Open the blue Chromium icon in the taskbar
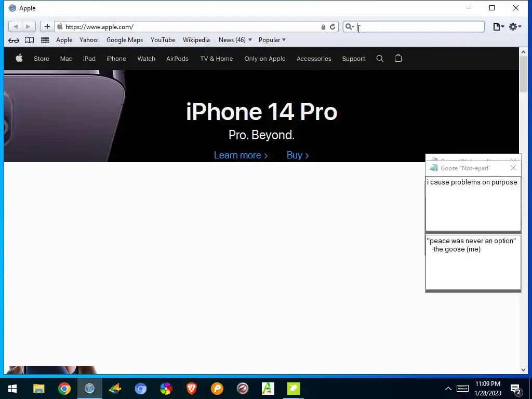Image resolution: width=532 pixels, height=399 pixels. click(140, 389)
